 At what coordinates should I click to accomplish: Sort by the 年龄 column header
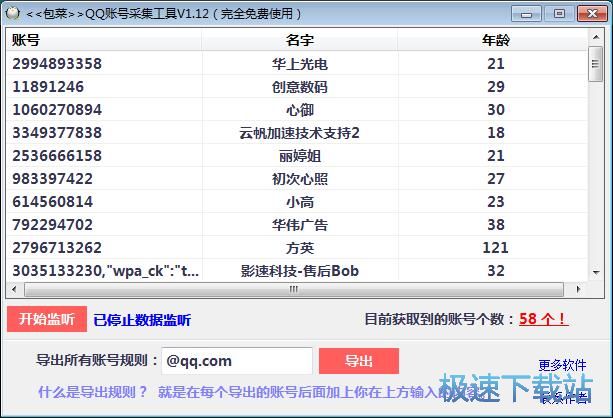point(493,40)
